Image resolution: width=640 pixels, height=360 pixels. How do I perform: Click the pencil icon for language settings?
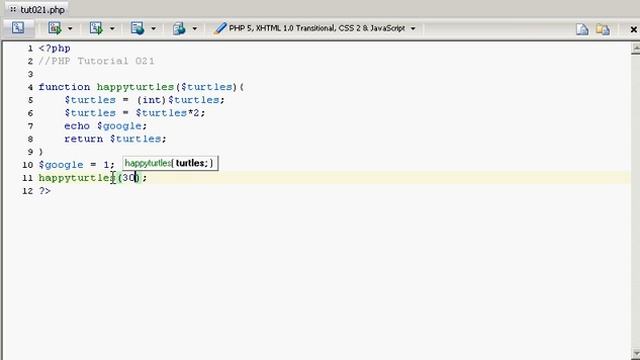click(220, 28)
